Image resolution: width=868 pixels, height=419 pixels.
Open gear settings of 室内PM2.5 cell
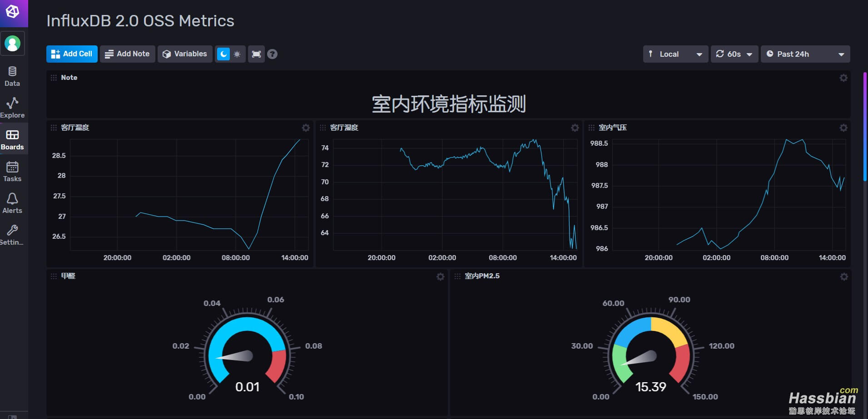coord(844,276)
